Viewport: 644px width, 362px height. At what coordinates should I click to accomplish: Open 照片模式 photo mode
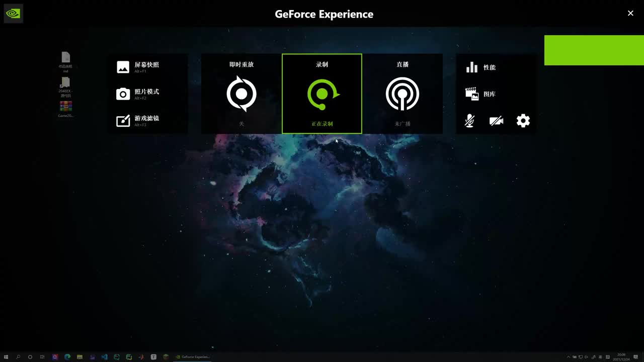coord(138,94)
